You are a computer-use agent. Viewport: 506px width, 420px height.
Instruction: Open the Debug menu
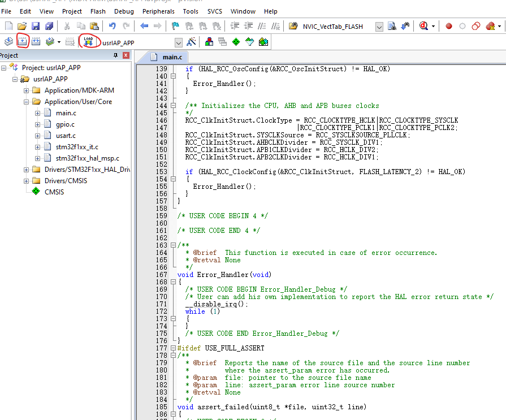tap(124, 11)
